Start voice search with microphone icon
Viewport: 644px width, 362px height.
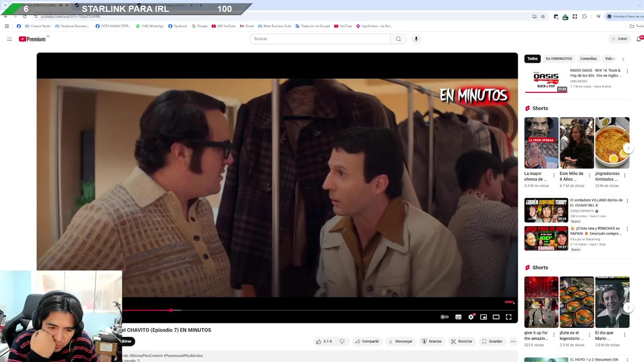[416, 39]
